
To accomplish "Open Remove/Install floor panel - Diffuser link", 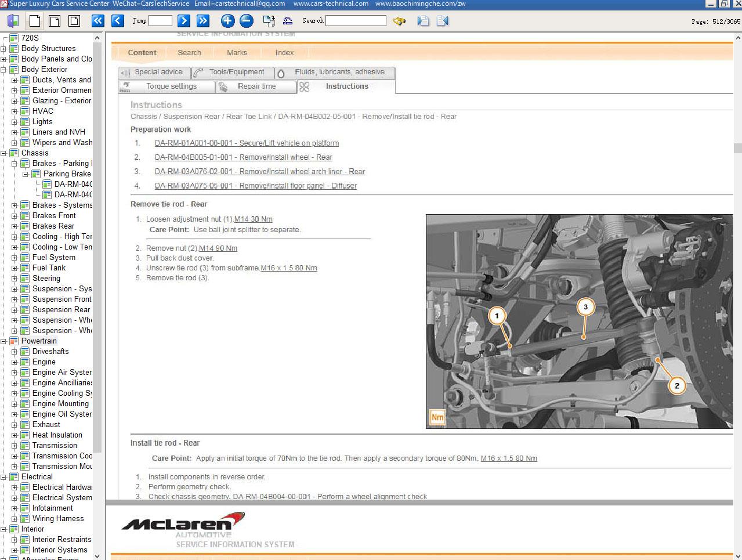I will [255, 186].
